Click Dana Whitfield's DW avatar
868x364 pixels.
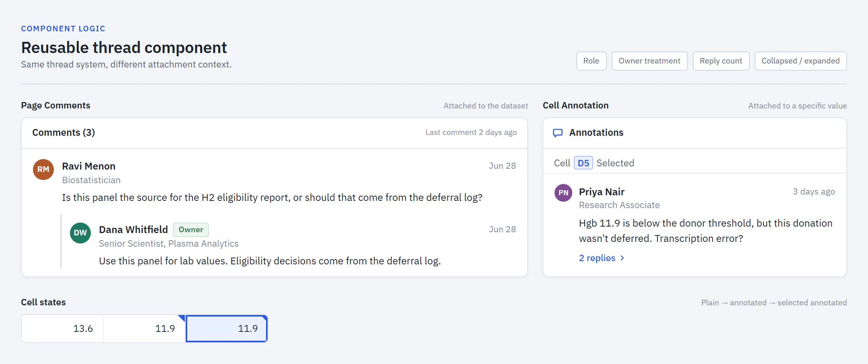(x=80, y=233)
